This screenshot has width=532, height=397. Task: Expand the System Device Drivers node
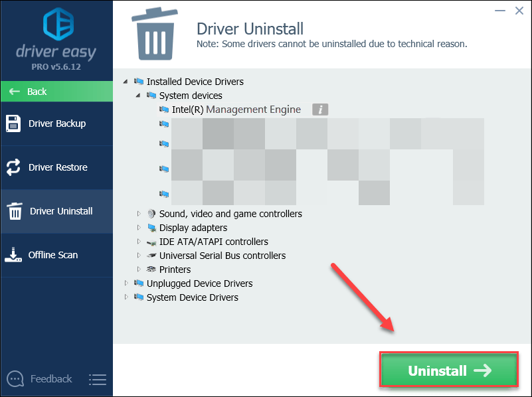coord(126,297)
